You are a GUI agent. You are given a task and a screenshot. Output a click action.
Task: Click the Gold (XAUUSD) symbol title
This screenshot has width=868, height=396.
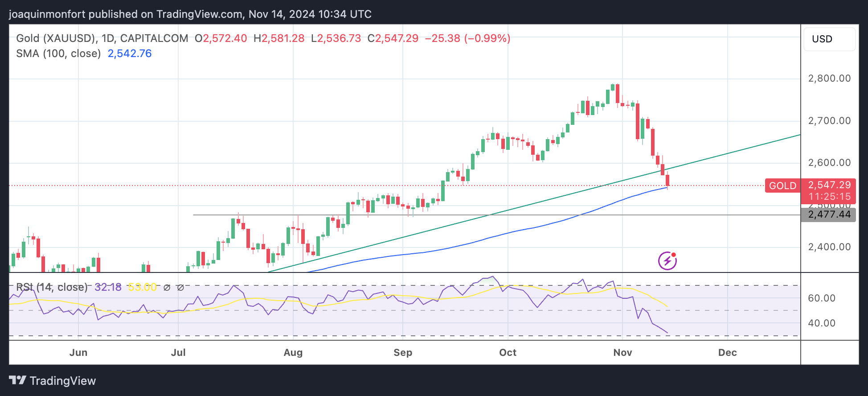56,38
